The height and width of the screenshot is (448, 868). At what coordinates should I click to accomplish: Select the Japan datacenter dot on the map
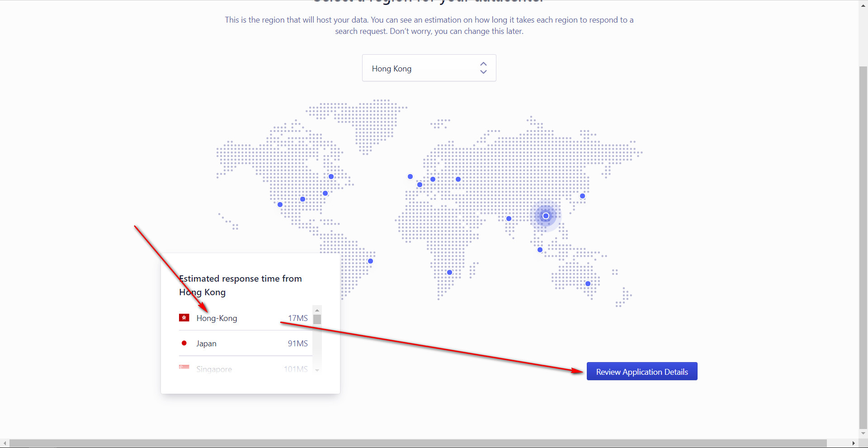[582, 196]
